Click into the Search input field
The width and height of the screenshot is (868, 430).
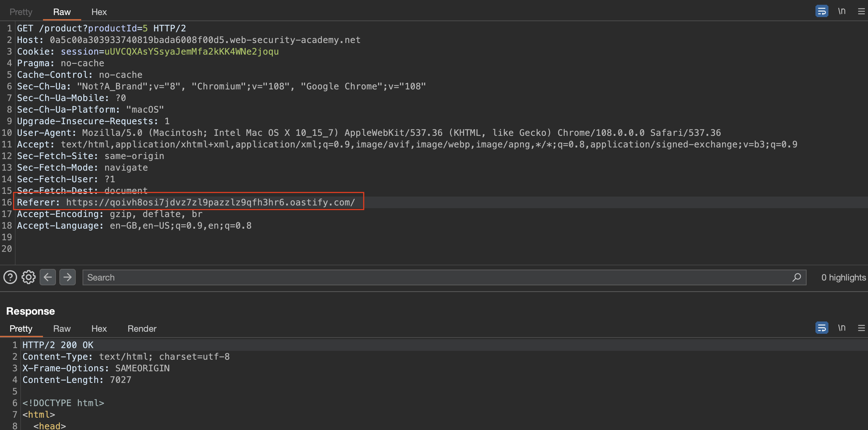(437, 277)
